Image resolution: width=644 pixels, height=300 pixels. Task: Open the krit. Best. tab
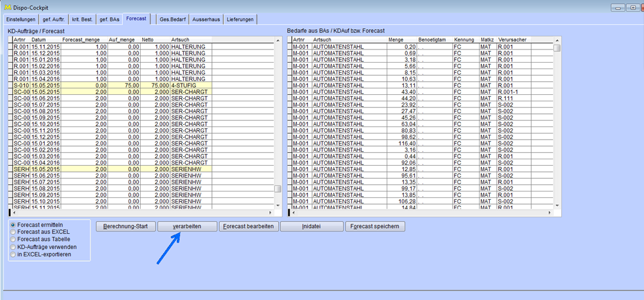click(82, 19)
